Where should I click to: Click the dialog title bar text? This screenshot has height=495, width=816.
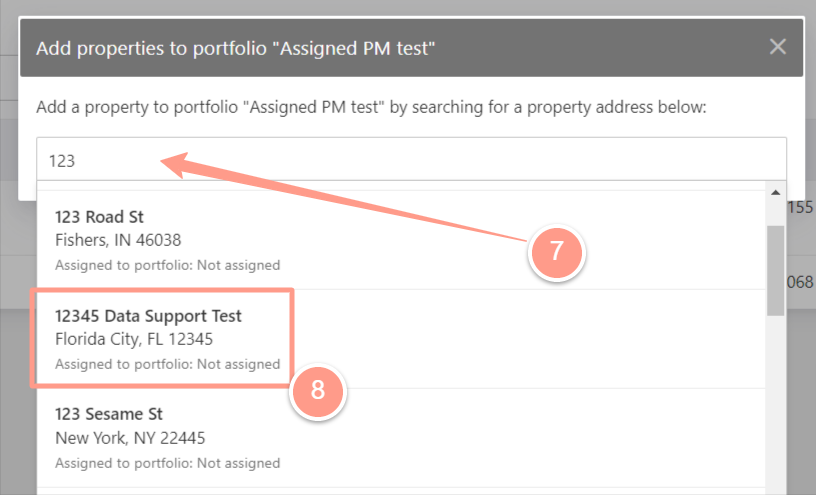pos(235,48)
